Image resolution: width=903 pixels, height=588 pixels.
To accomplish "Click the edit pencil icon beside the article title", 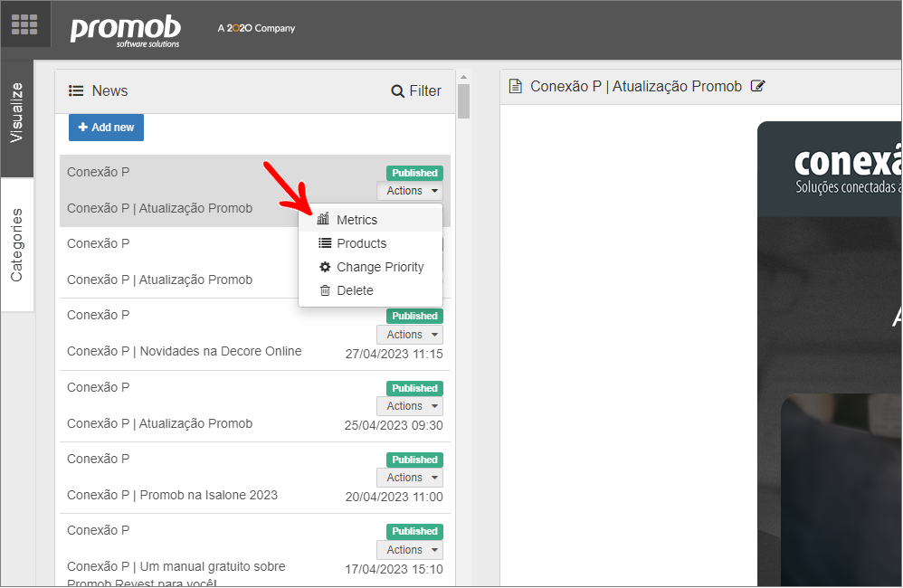I will coord(758,86).
